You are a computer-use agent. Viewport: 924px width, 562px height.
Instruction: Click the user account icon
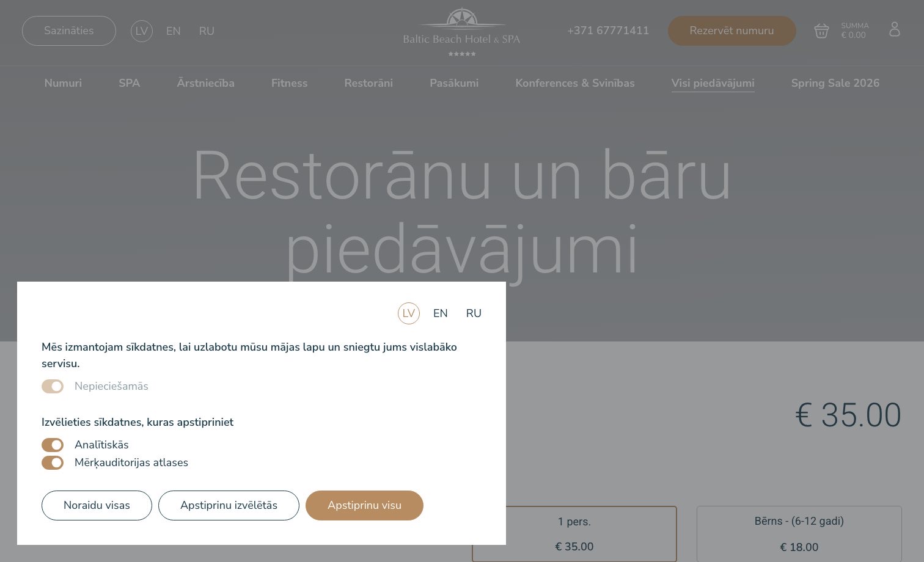pos(895,29)
